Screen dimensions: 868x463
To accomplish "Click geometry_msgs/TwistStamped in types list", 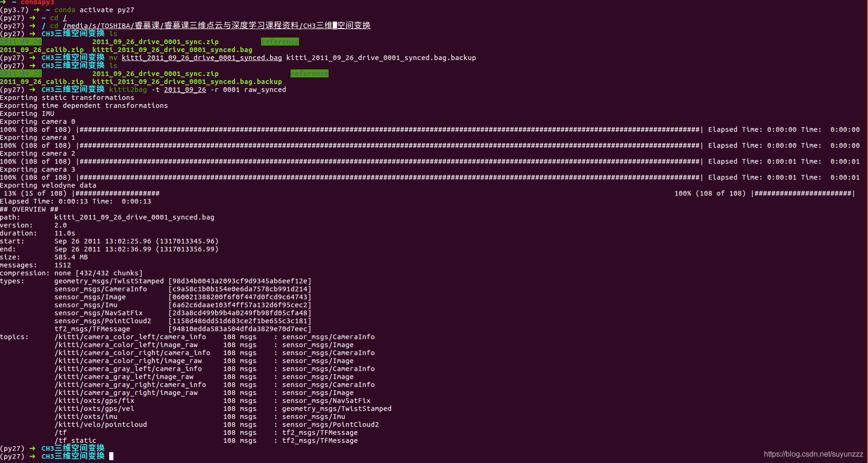I will [109, 281].
